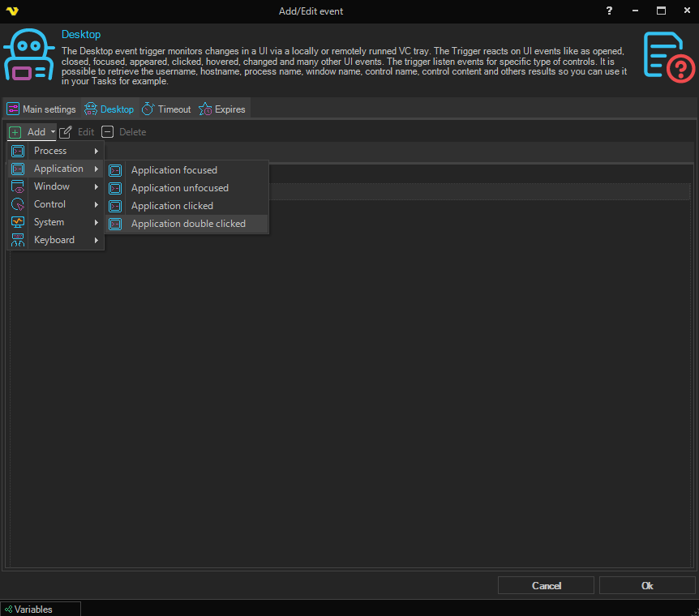
Task: Open the Window submenu entry
Action: [56, 186]
